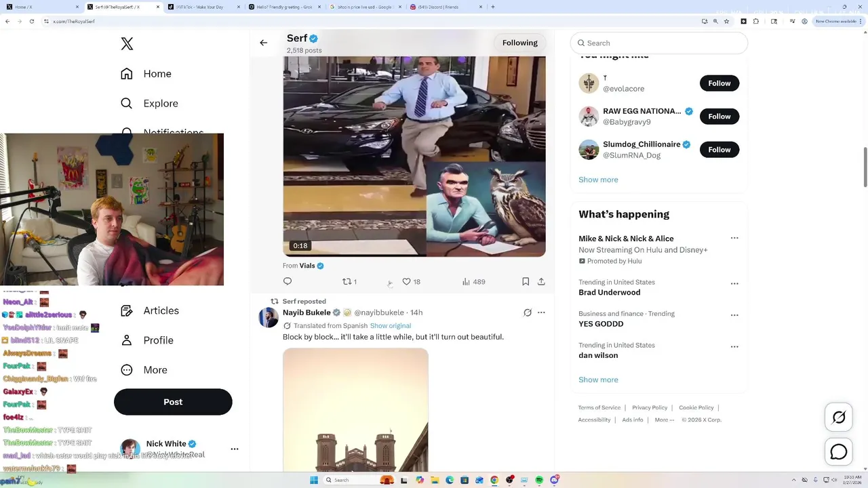This screenshot has width=868, height=488.
Task: Open the Vials source link under the video
Action: [x=307, y=266]
